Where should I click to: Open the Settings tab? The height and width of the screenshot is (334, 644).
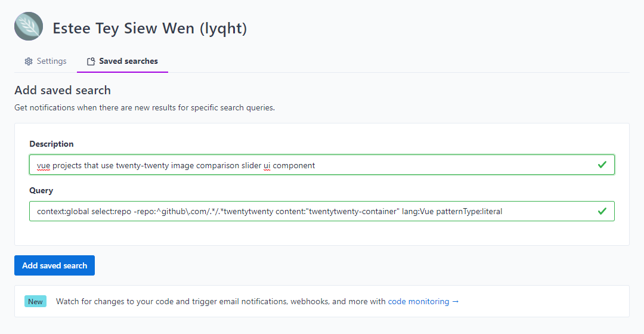click(x=45, y=61)
